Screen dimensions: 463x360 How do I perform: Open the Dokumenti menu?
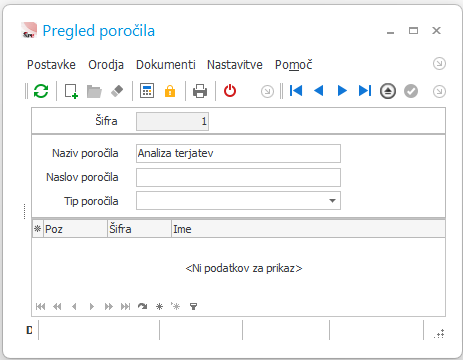tap(166, 65)
